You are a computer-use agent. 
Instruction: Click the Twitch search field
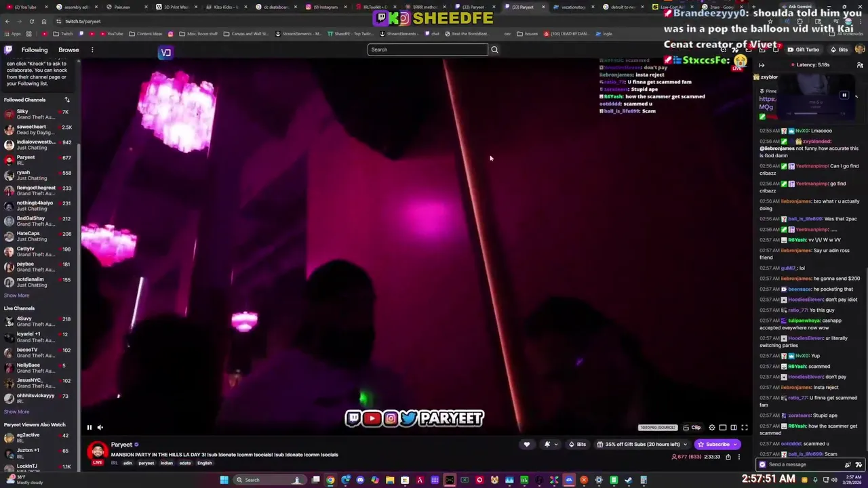click(x=427, y=49)
